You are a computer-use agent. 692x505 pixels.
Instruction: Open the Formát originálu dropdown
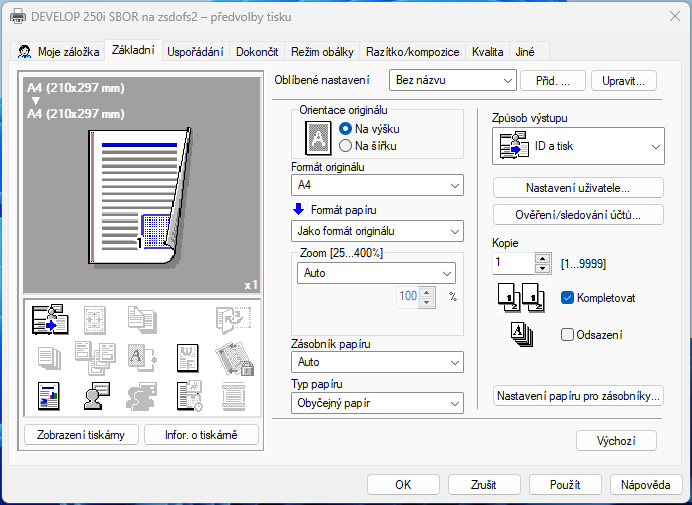click(x=377, y=185)
